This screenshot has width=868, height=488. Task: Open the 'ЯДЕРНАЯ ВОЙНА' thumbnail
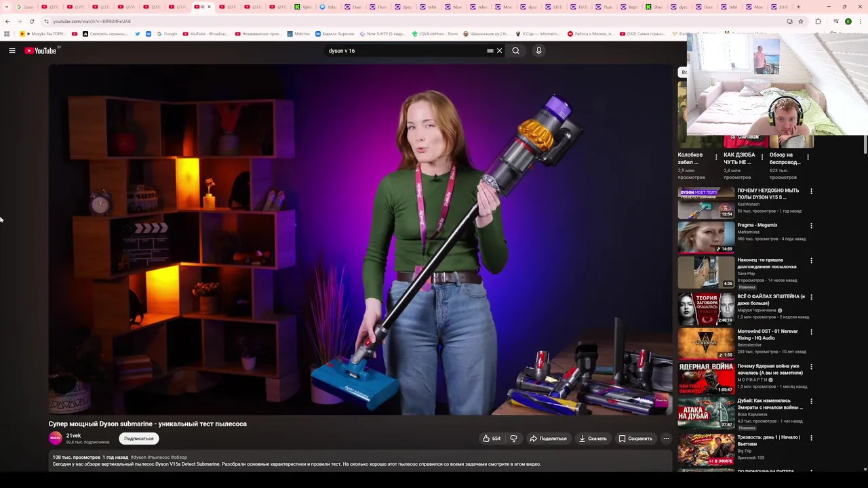[x=706, y=379]
